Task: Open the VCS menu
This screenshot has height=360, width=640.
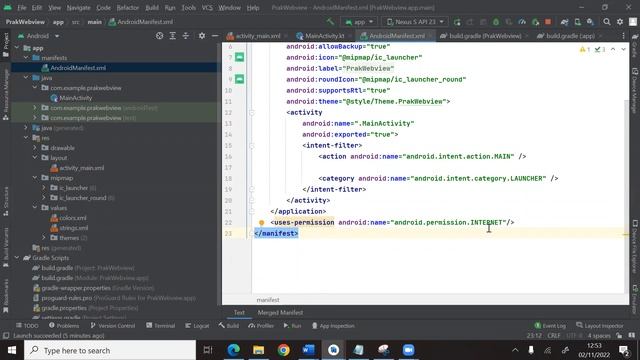Action: coord(207,7)
